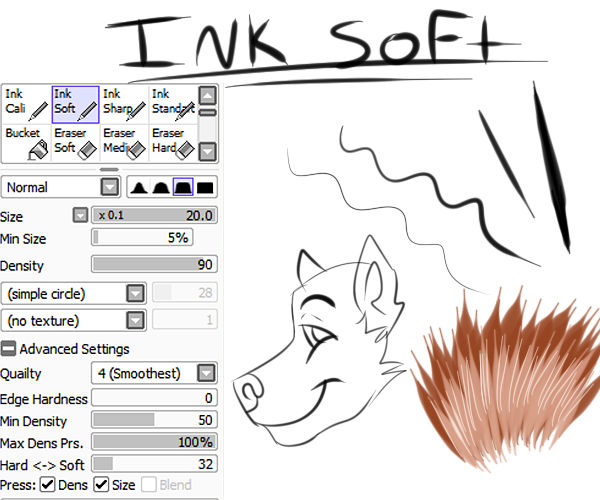Uncheck the Size pressure checkbox

101,485
